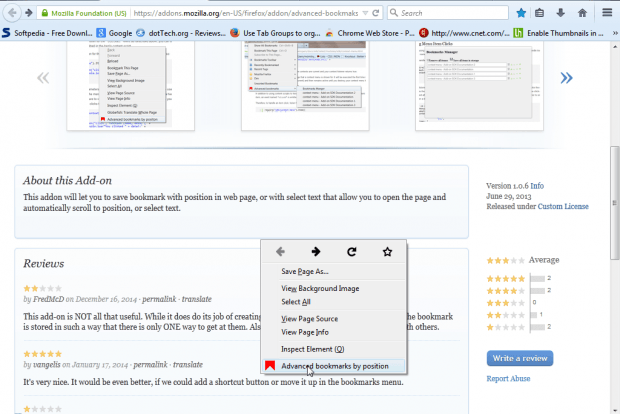Go to the home page icon

582,13
